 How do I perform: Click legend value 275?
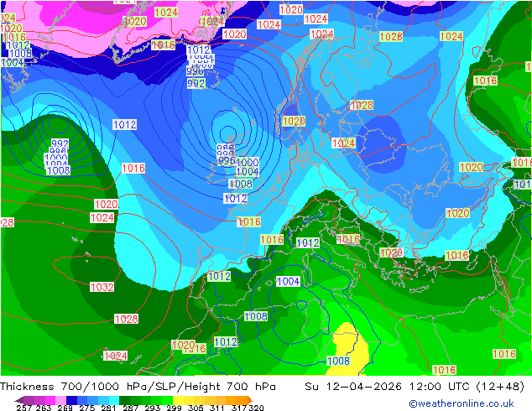[x=87, y=408]
